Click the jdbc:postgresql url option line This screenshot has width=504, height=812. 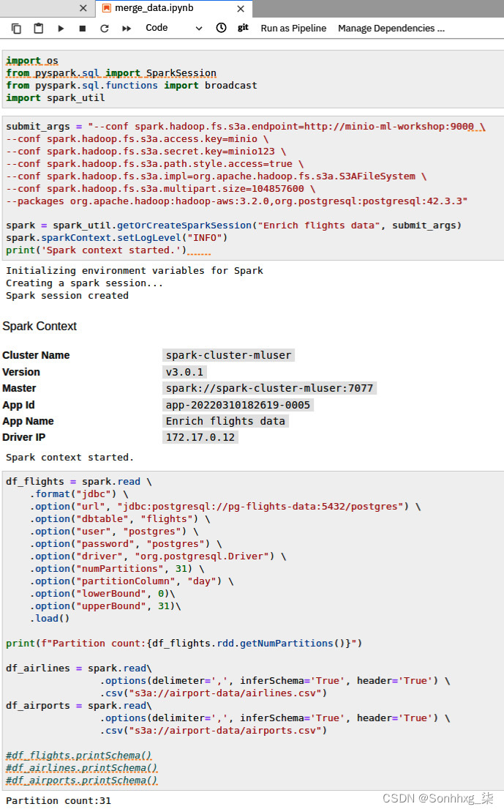tap(225, 507)
